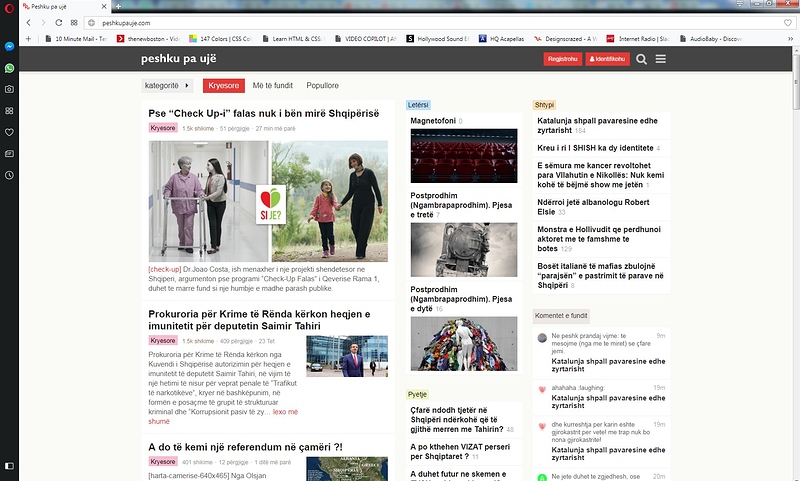Add bookmark with bookmarks bar plus icon
The image size is (800, 481).
point(28,38)
